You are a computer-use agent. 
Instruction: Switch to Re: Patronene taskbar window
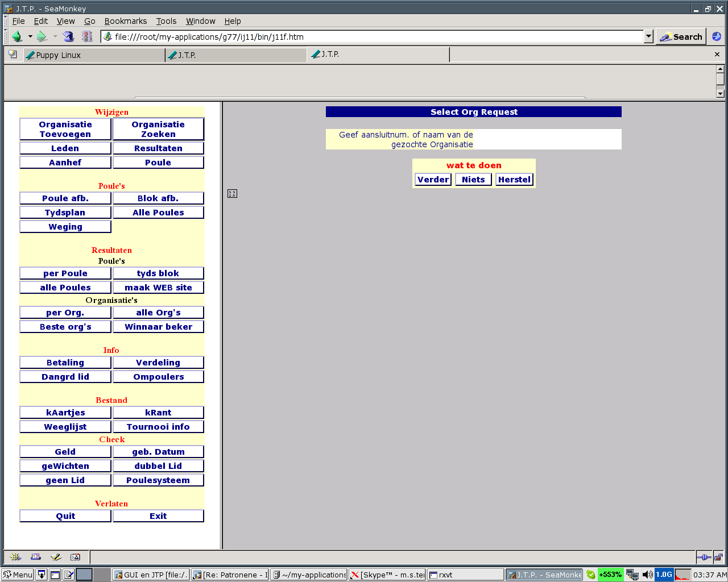[x=230, y=575]
